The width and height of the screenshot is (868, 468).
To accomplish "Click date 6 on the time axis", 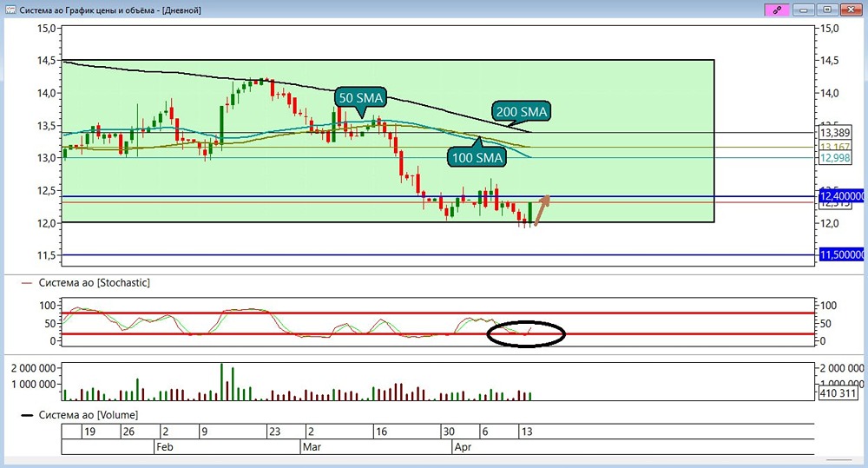I will coord(485,432).
